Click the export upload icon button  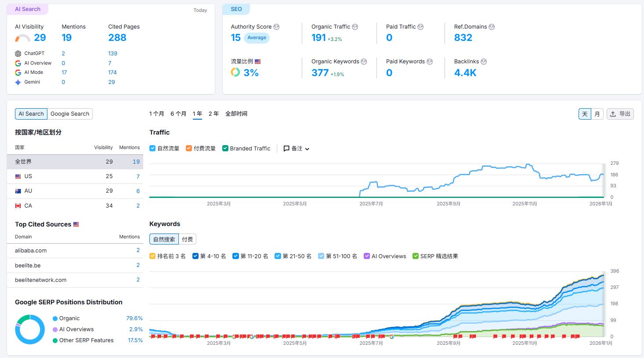pyautogui.click(x=620, y=114)
